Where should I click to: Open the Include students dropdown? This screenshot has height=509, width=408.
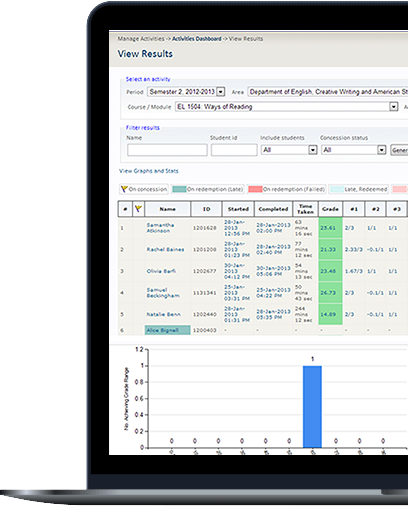[x=289, y=150]
